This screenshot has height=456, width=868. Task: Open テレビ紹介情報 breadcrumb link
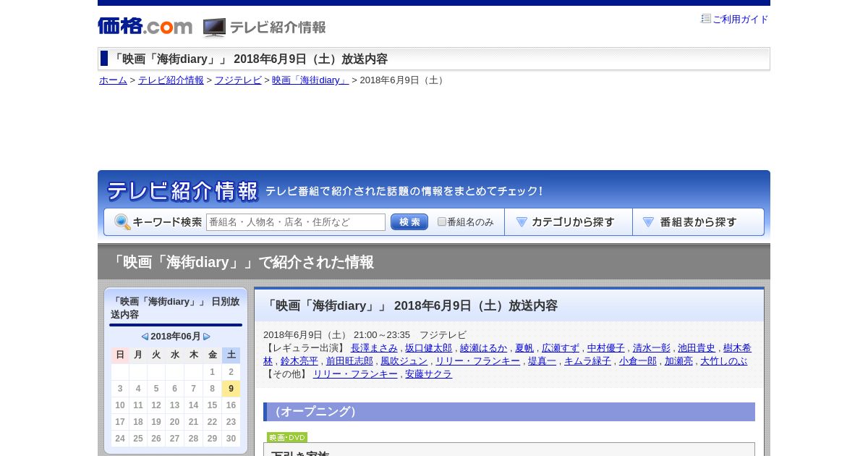pyautogui.click(x=171, y=80)
